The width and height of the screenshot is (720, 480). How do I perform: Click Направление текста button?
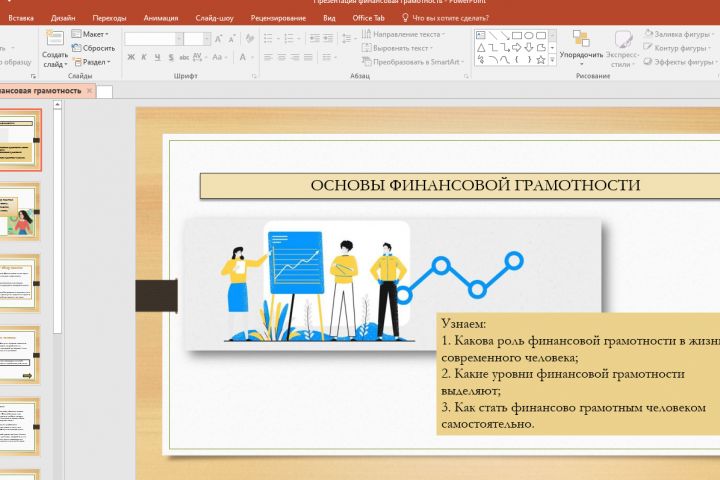point(402,34)
